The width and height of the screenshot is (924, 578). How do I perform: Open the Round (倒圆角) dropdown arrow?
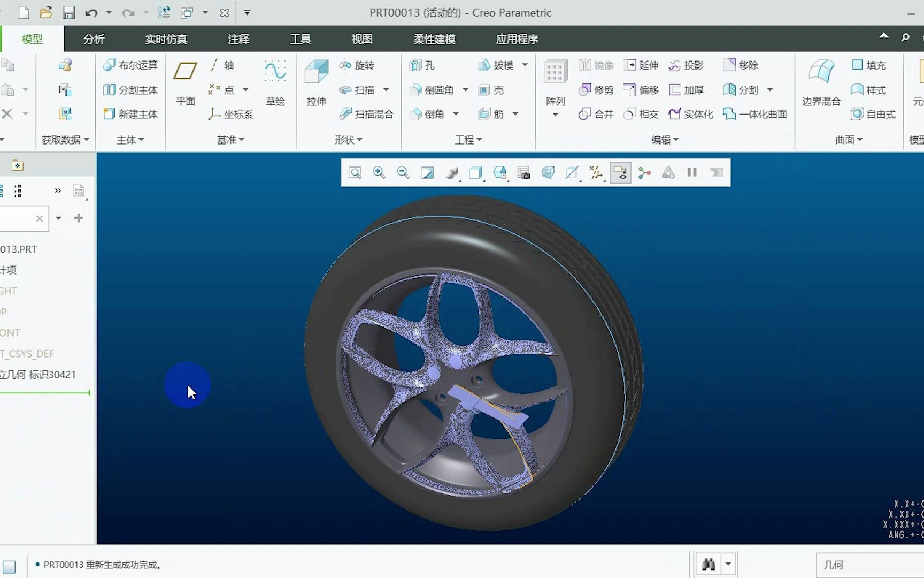tap(465, 90)
